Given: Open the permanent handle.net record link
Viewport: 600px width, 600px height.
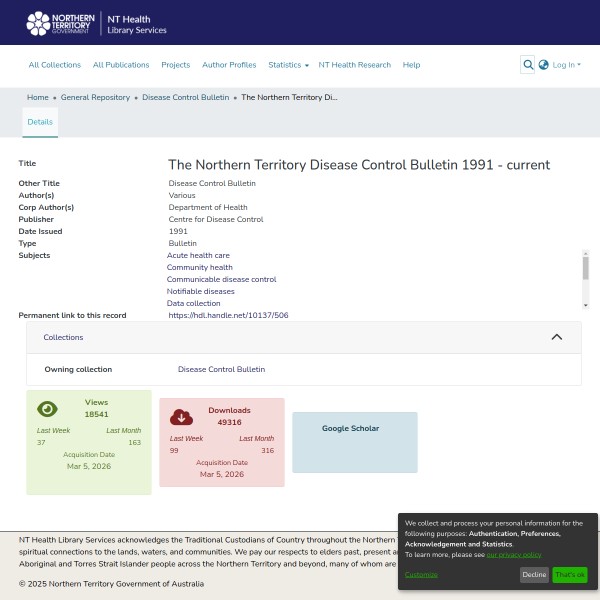Looking at the screenshot, I should pos(228,315).
